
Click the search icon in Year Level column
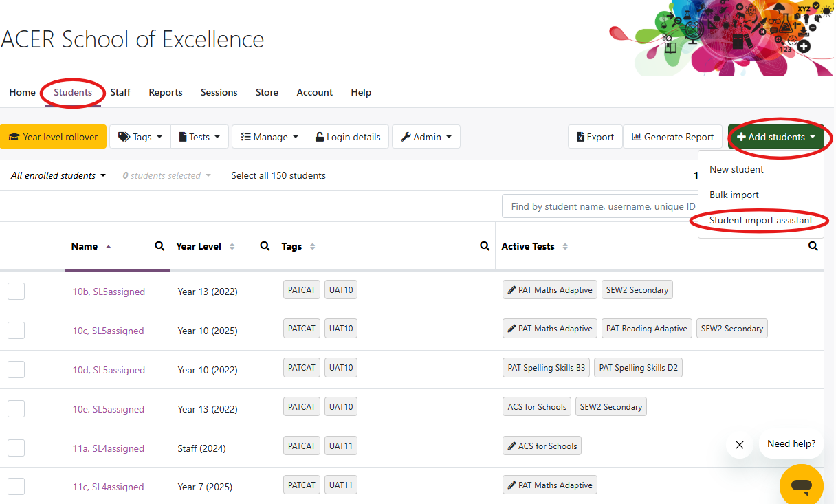[265, 246]
